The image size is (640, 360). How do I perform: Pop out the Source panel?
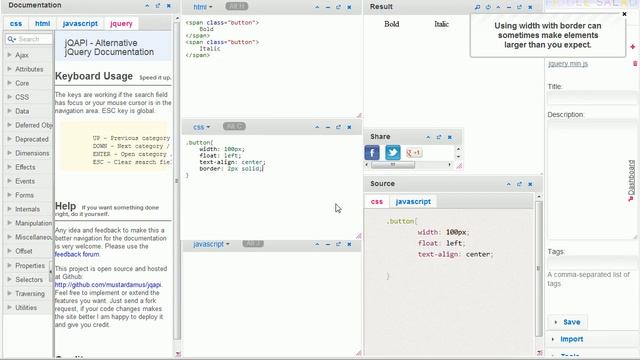(x=519, y=184)
